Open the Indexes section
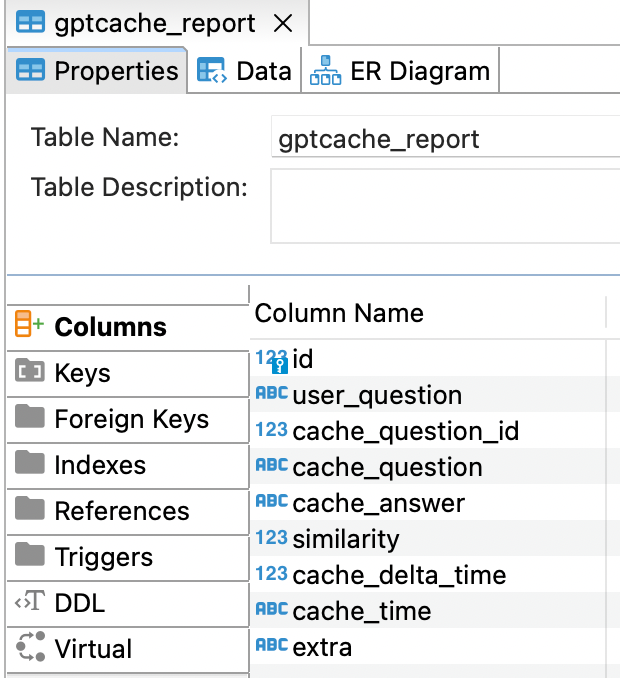 click(x=128, y=465)
